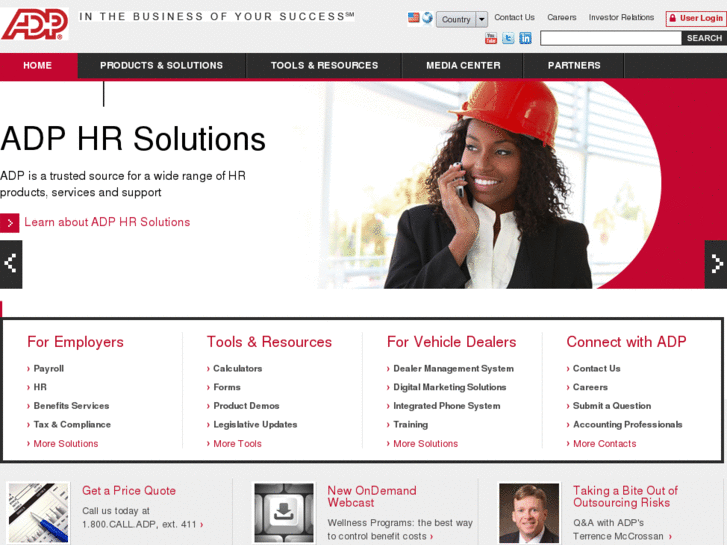Click the globe icon beside Country

(x=427, y=18)
